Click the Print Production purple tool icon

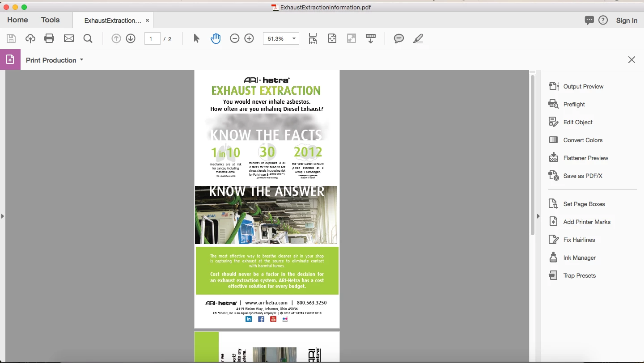coord(10,59)
